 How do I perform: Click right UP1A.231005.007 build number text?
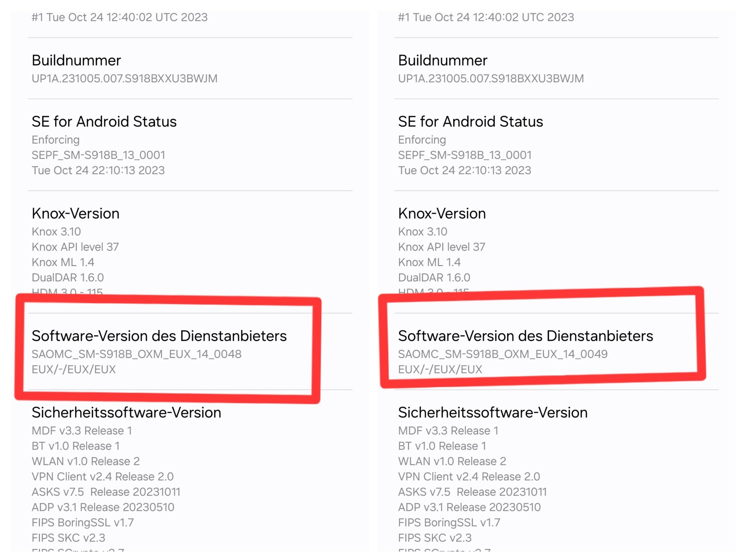pos(491,78)
